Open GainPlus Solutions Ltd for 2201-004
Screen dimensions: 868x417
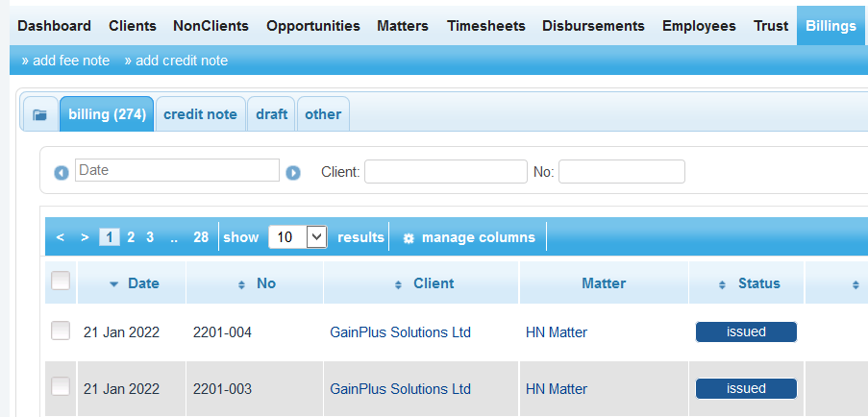pos(400,332)
